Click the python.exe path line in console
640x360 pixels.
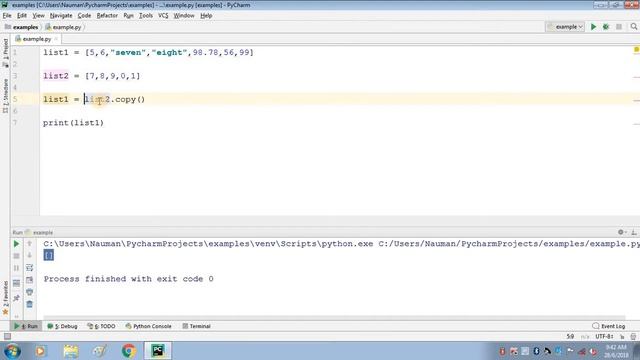342,244
